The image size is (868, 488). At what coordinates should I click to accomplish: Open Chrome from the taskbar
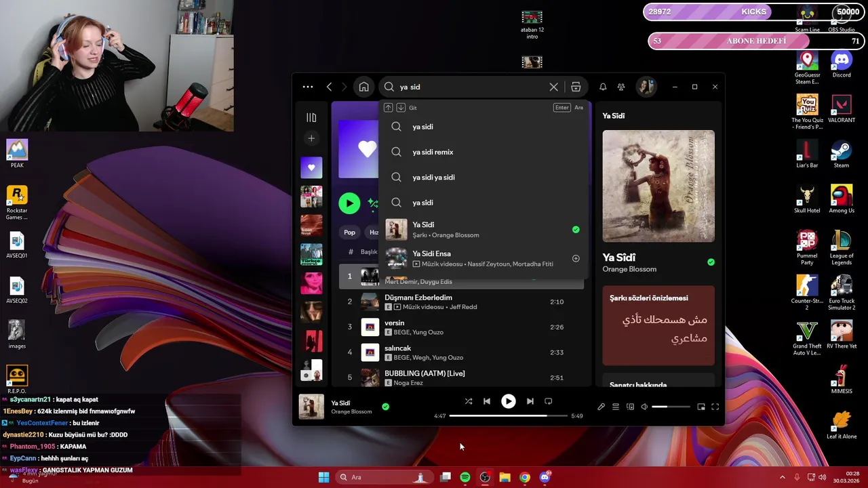pos(524,477)
